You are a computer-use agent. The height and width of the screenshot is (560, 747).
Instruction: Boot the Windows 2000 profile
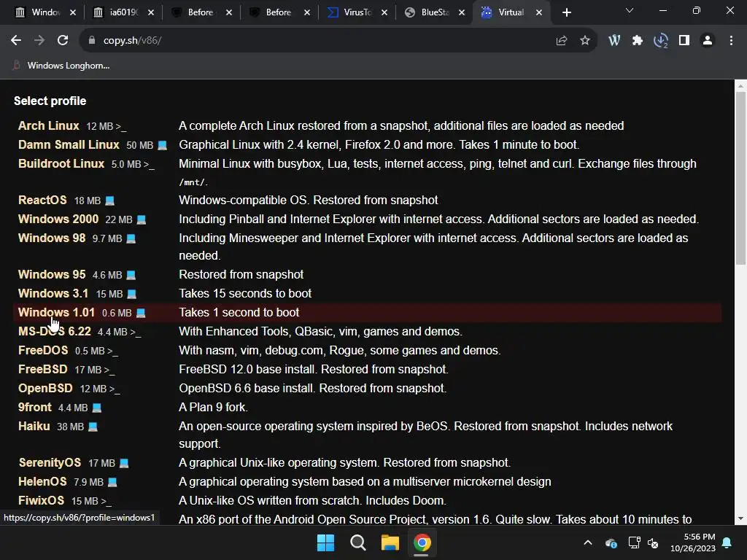click(58, 219)
